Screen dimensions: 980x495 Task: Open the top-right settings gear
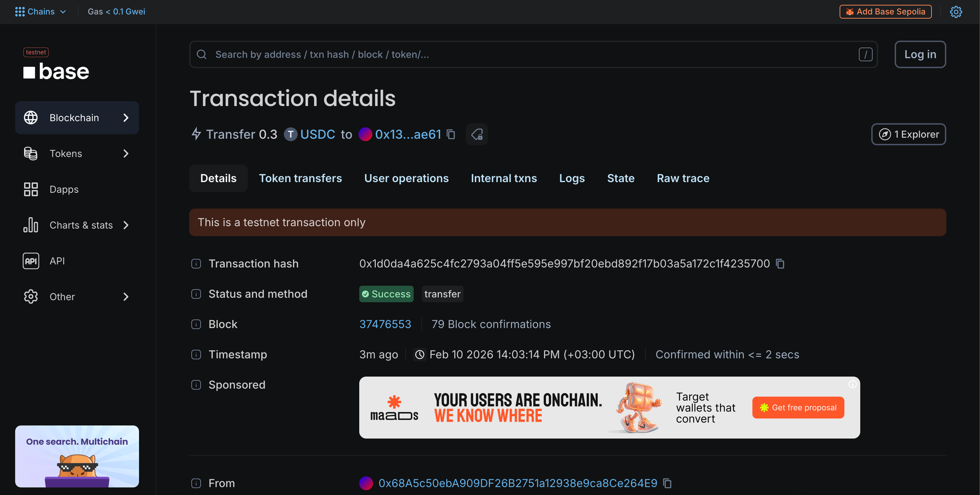click(956, 11)
